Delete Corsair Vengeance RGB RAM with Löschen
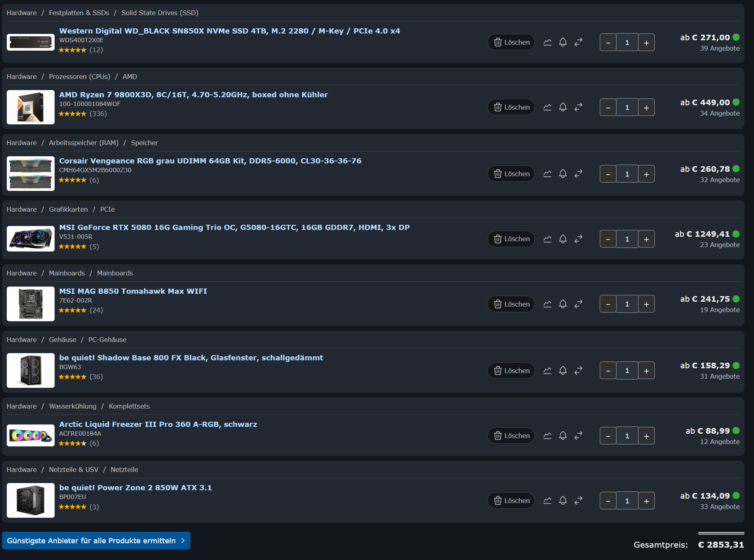This screenshot has height=560, width=754. [511, 174]
